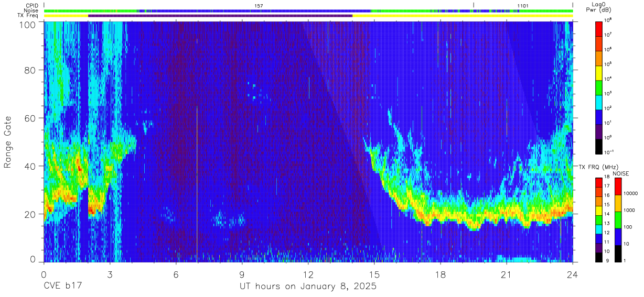Select the green segment of TX FRQ colorbar
The height and width of the screenshot is (297, 644).
(x=599, y=220)
